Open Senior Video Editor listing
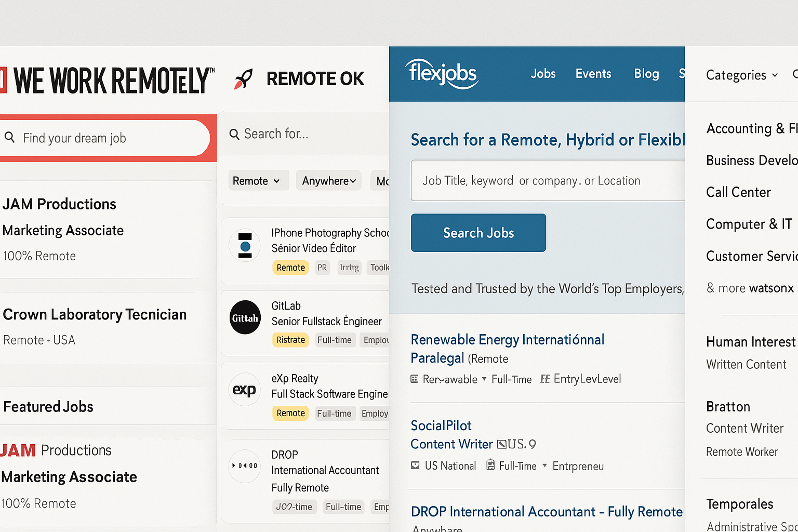Screen dimensions: 798x532 314,248
